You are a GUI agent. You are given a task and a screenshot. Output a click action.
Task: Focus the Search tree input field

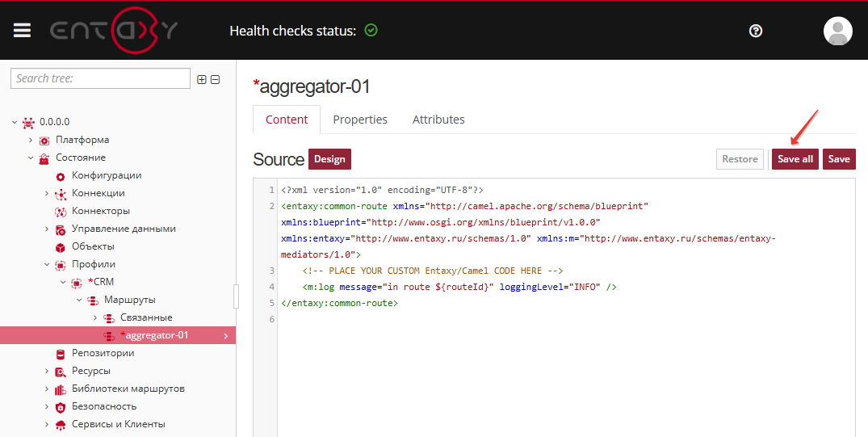(x=100, y=78)
